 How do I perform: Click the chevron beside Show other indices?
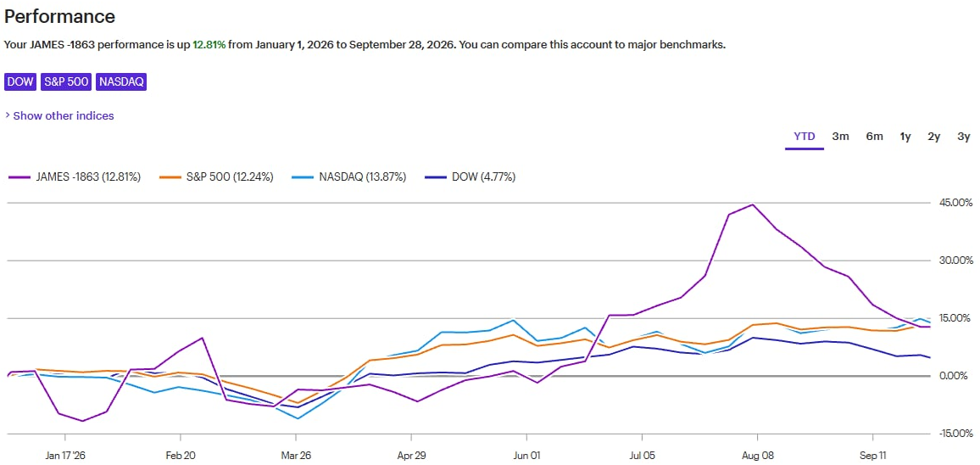(x=8, y=115)
